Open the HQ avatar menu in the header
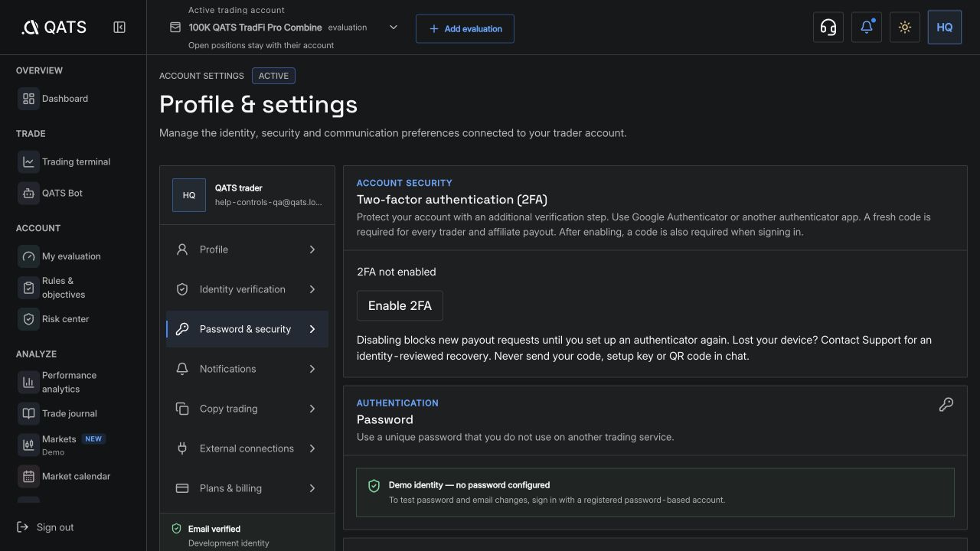Viewport: 980px width, 551px height. click(x=945, y=28)
